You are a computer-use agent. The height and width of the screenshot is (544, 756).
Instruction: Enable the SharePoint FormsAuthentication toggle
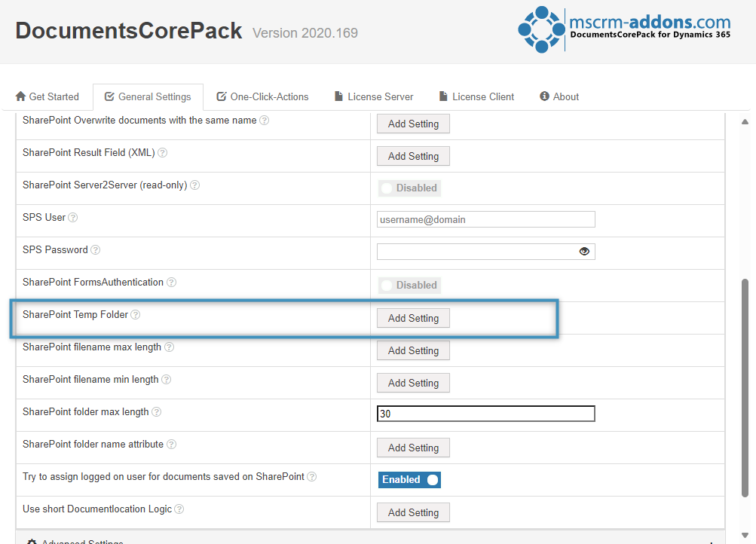[x=409, y=286]
